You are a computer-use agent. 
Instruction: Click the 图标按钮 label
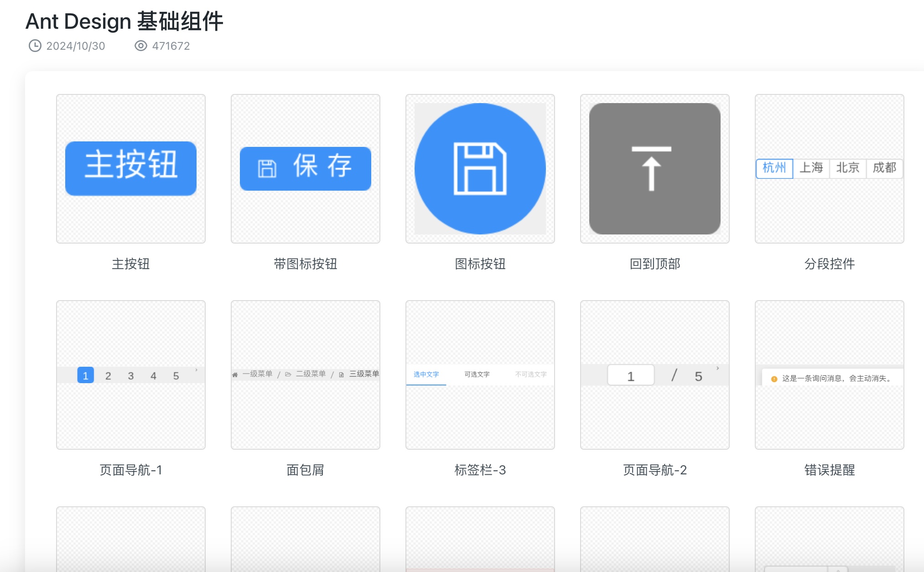point(480,264)
